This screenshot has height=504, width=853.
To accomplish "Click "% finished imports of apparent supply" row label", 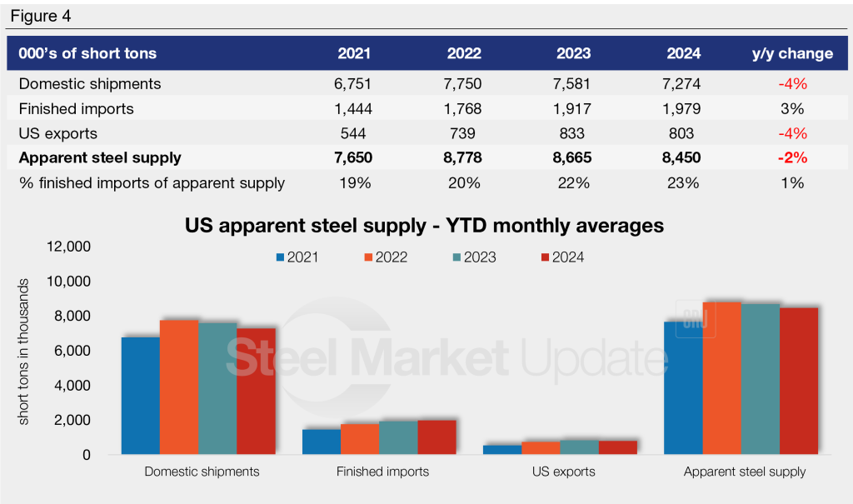I will click(x=152, y=183).
